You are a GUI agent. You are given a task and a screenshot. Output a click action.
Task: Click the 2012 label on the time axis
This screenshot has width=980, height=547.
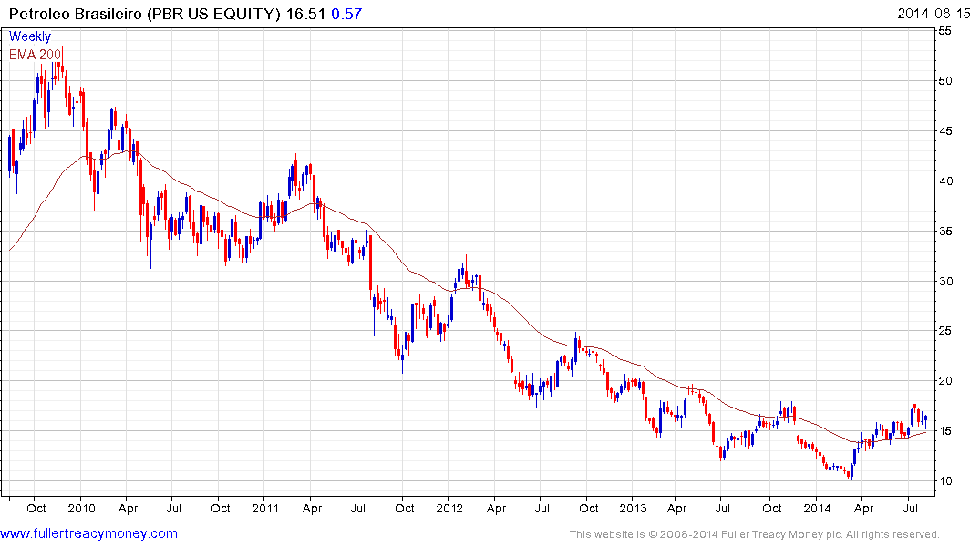(449, 508)
